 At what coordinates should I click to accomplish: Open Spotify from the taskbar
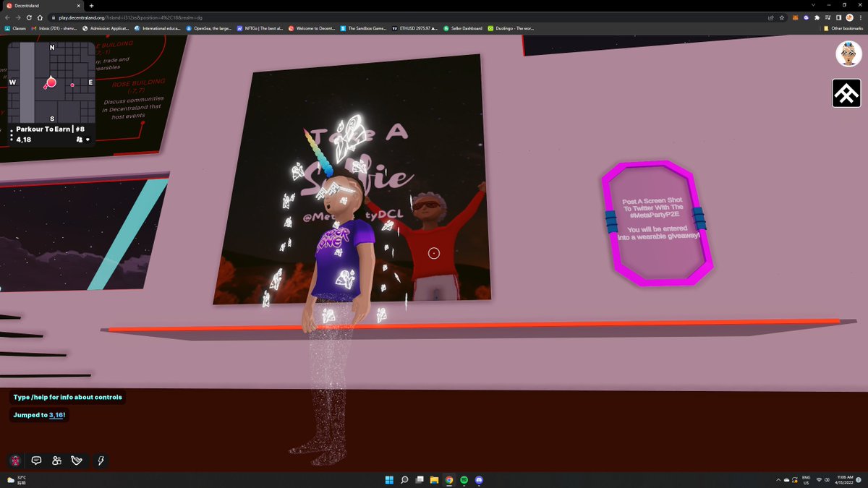464,479
